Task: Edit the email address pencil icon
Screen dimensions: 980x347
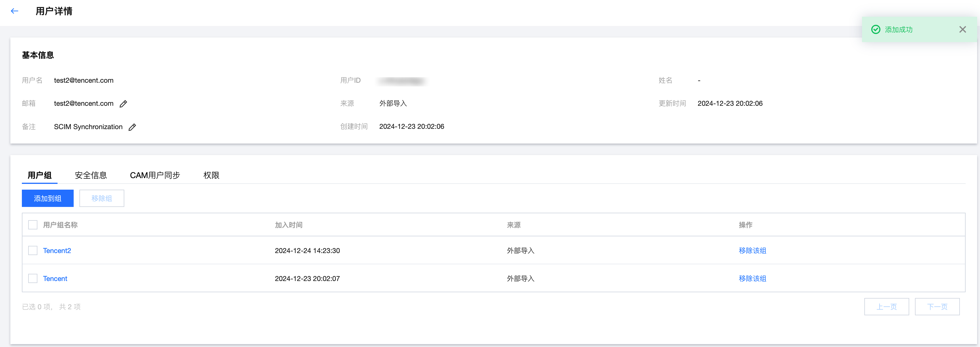Action: [x=123, y=103]
